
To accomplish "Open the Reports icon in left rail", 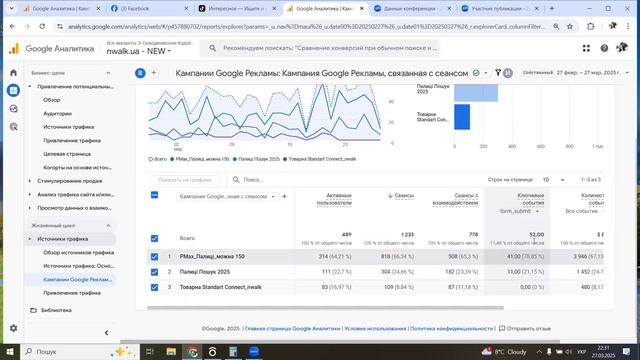I will pyautogui.click(x=13, y=90).
